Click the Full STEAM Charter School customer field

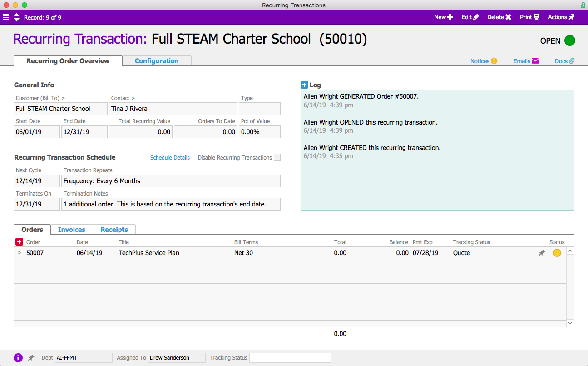click(61, 109)
